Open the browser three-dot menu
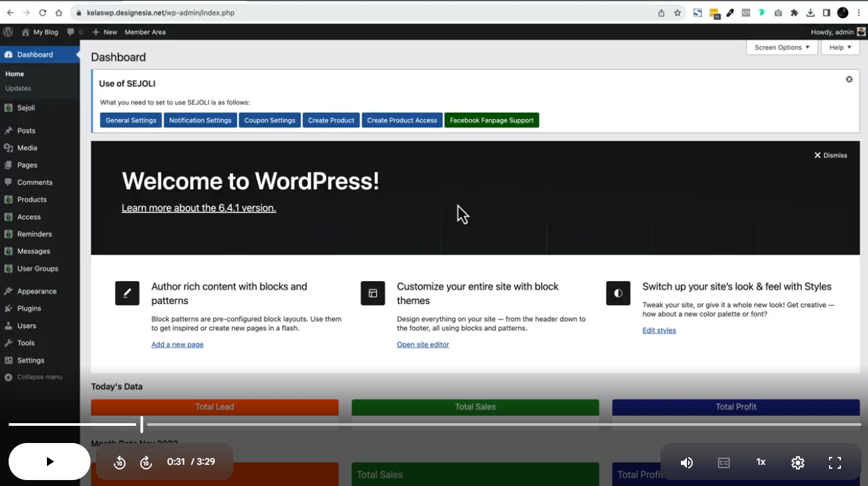The height and width of the screenshot is (486, 868). 859,13
